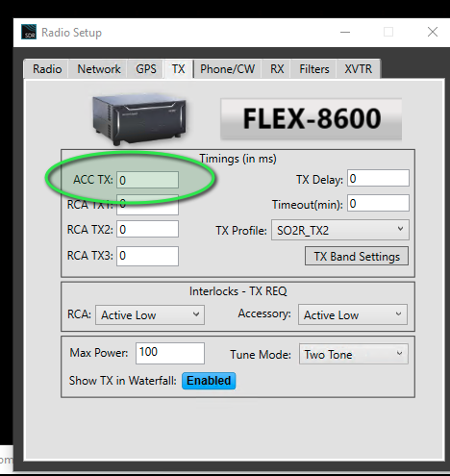Open the RX tab

(x=277, y=69)
